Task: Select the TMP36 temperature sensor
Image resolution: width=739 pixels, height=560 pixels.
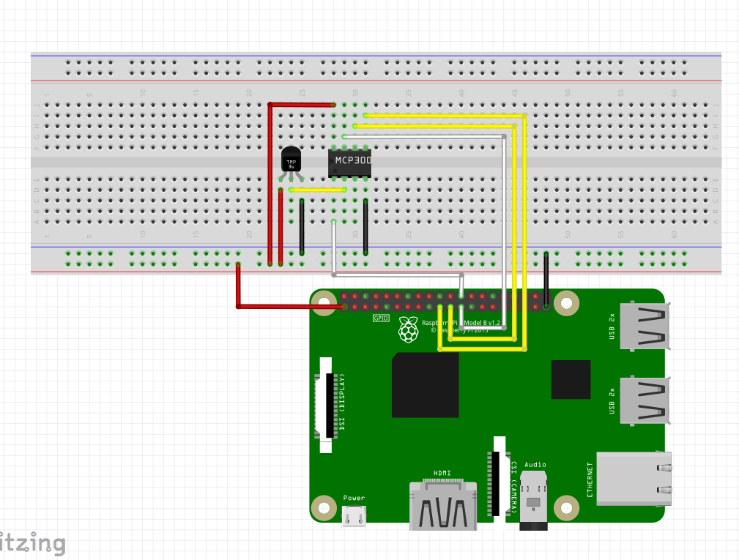Action: click(290, 163)
